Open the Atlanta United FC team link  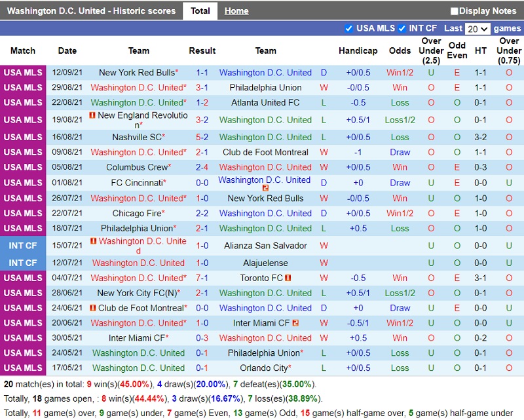point(265,102)
